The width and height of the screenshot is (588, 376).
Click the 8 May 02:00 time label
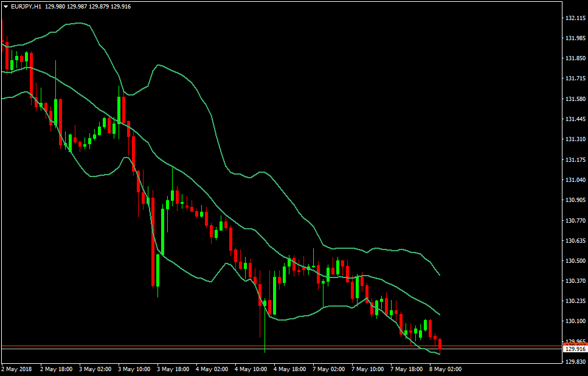pyautogui.click(x=446, y=369)
